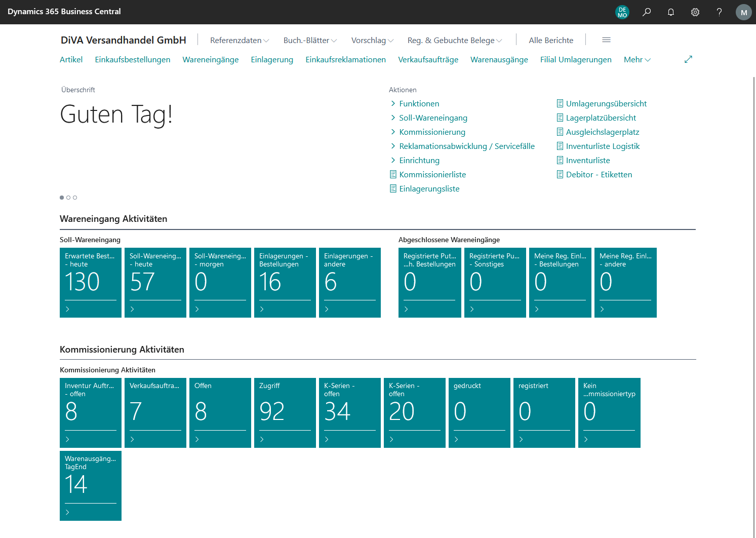Open the user account avatar M
756x538 pixels.
coord(744,12)
